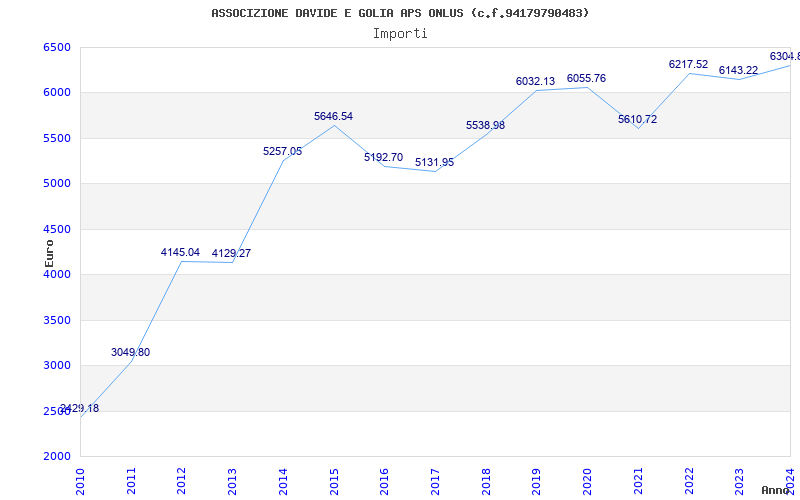Click the 5500 y-axis tick label

[57, 138]
